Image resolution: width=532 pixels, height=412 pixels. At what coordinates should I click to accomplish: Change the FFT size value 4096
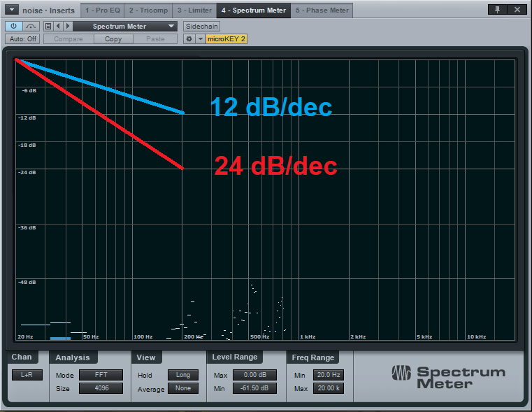[x=101, y=388]
